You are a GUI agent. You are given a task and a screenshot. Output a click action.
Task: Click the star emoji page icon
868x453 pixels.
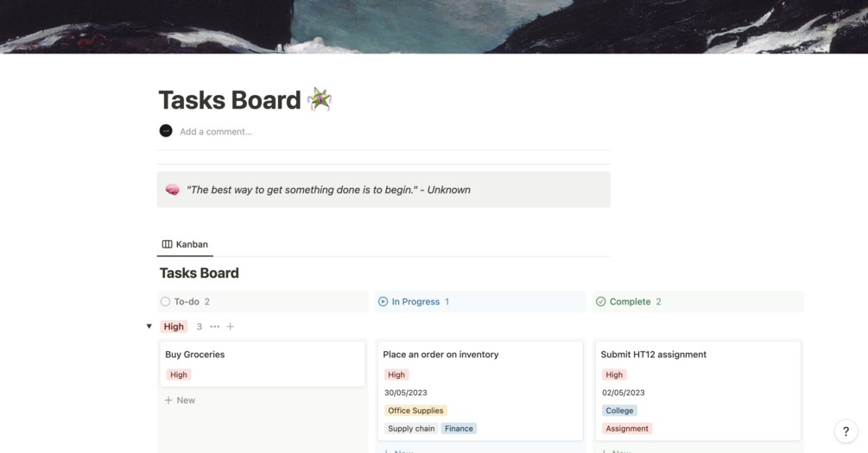tap(319, 100)
